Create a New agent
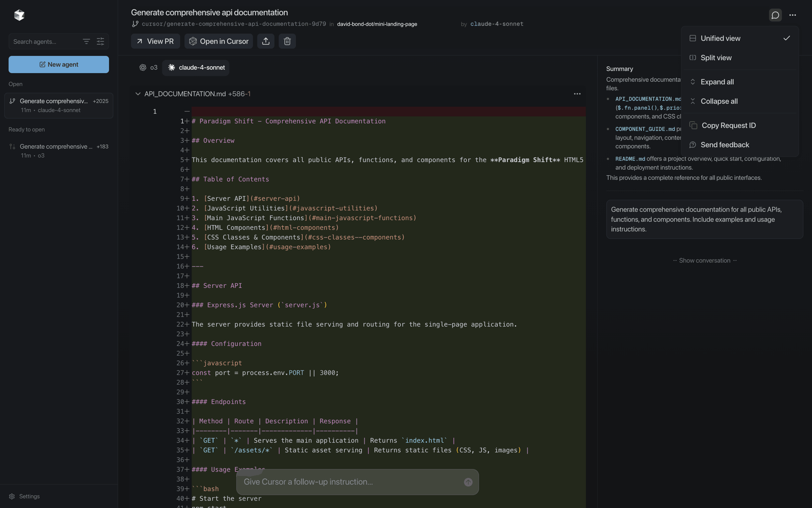 click(59, 64)
